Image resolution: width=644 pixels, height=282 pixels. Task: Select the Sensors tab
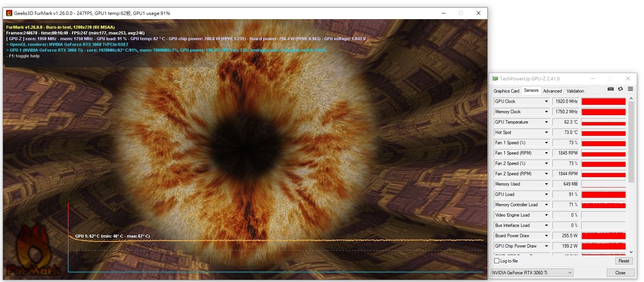531,90
